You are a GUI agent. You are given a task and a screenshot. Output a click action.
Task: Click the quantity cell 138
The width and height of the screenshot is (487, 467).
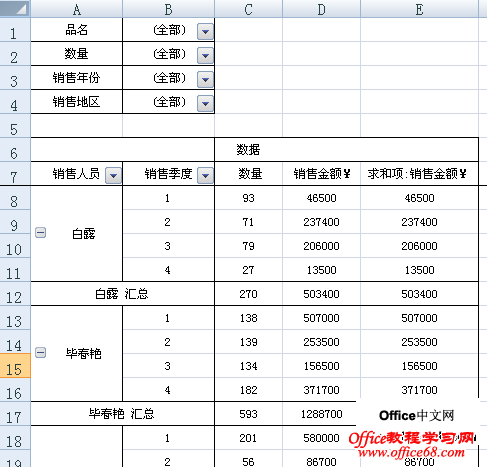tap(249, 318)
